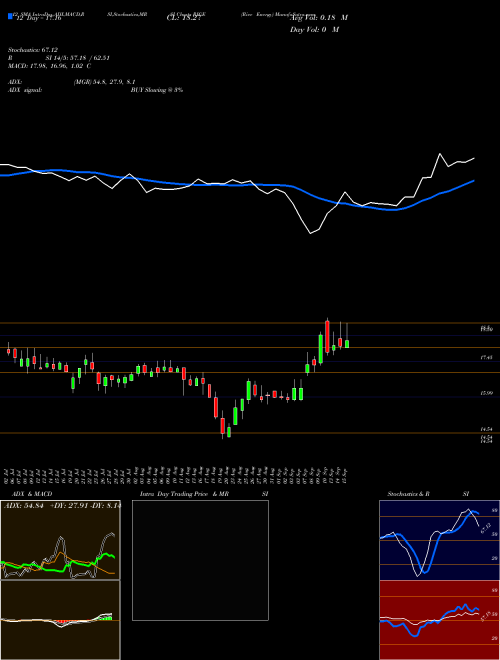Image resolution: width=500 pixels, height=660 pixels.
Task: Click the MACD histogram panel below ADX
Action: tap(60, 620)
